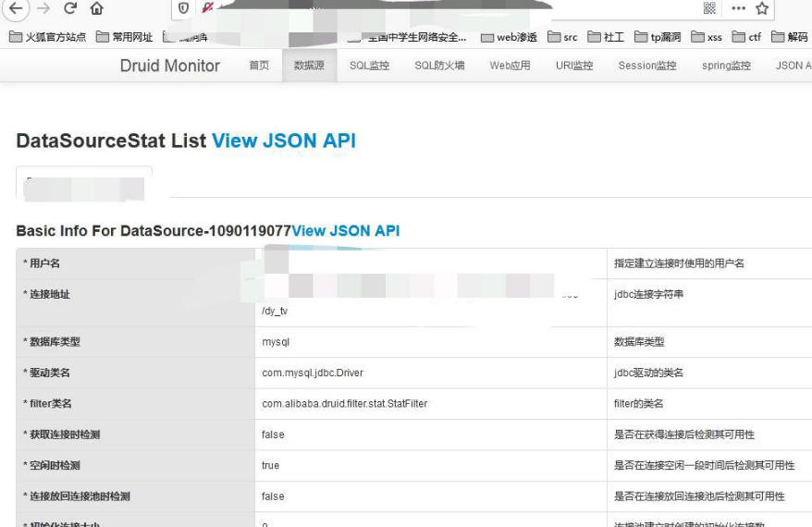Click the 驱动类名 row label
This screenshot has width=812, height=527.
tap(46, 373)
